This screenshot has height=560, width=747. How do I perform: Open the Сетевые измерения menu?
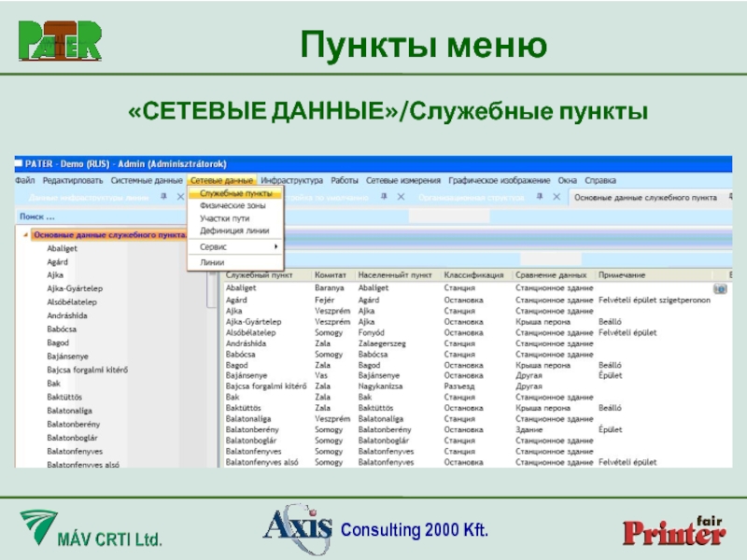[403, 180]
